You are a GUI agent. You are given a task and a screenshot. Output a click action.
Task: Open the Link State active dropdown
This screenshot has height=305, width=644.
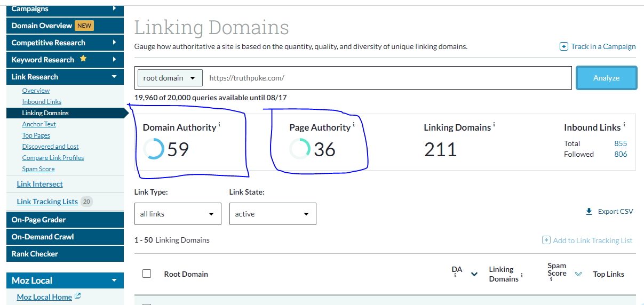[273, 214]
